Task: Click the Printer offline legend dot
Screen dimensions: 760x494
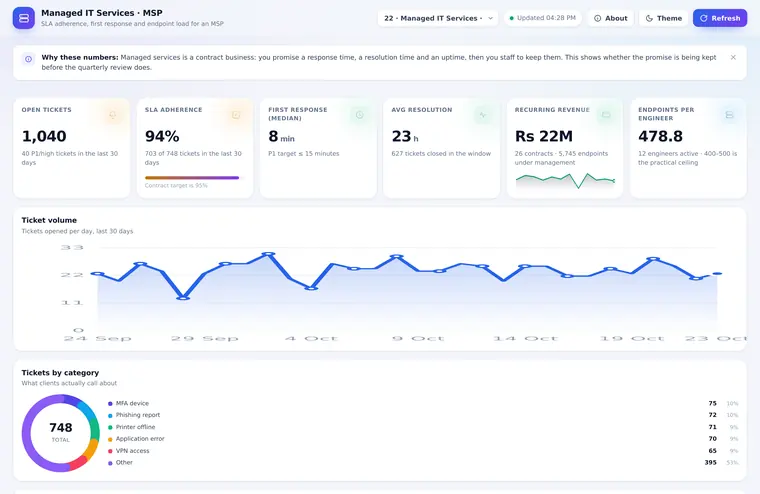Action: coord(110,427)
